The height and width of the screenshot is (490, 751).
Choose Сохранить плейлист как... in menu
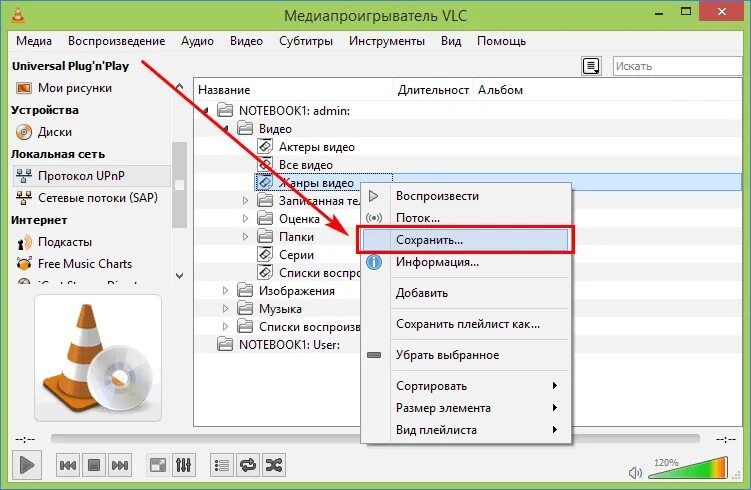pyautogui.click(x=466, y=324)
